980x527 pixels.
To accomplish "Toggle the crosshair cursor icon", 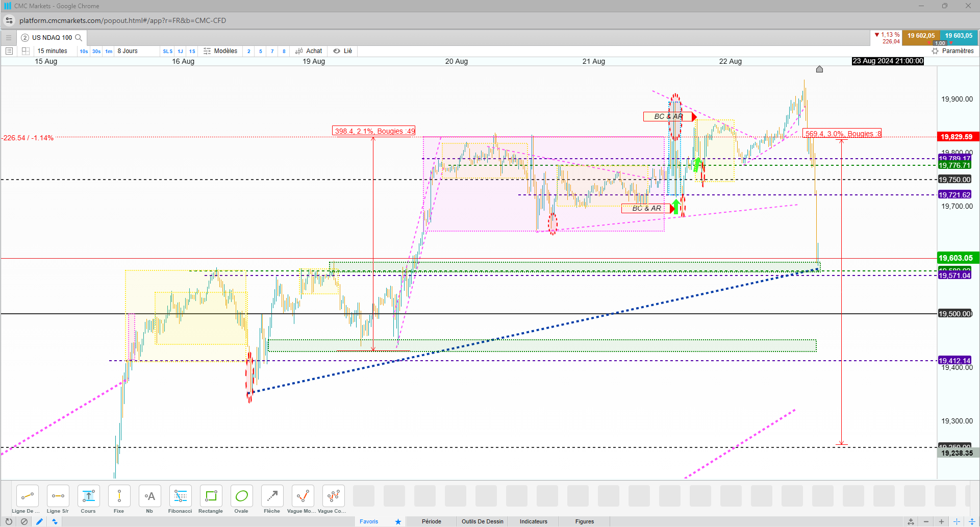I will 957,521.
